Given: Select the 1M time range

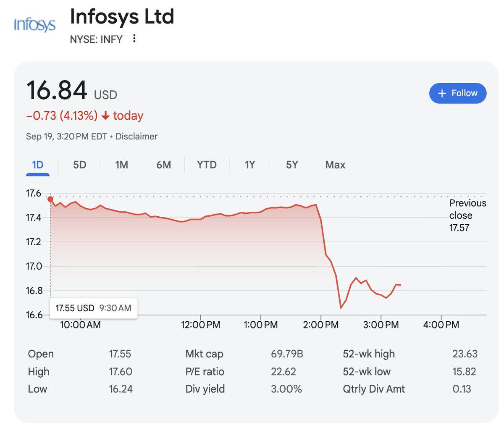Looking at the screenshot, I should pyautogui.click(x=121, y=165).
